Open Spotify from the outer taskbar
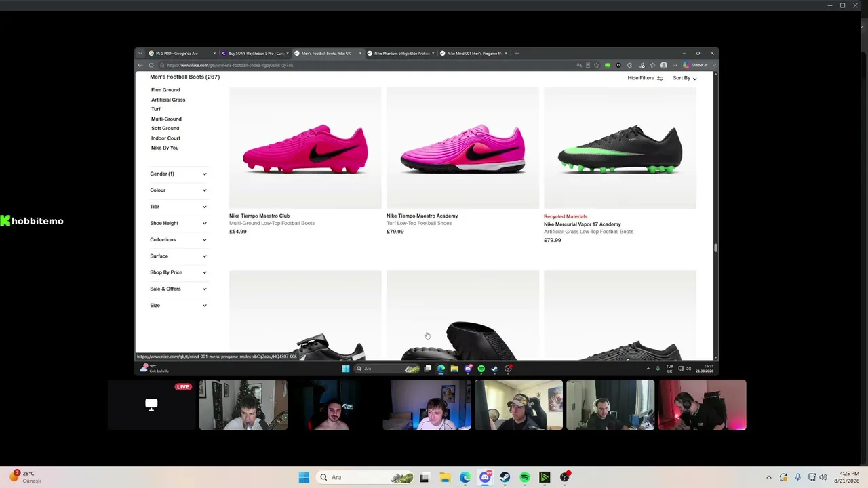The height and width of the screenshot is (488, 868). click(x=525, y=477)
